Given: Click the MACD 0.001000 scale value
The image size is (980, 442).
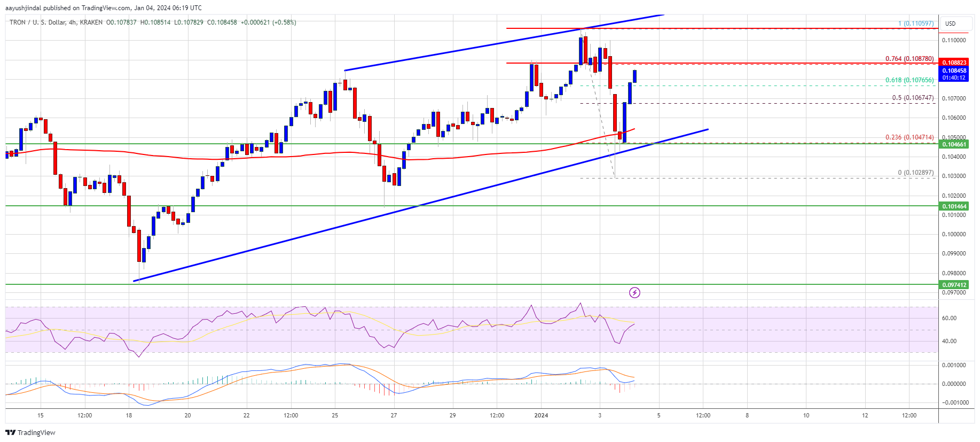Looking at the screenshot, I should pos(954,365).
